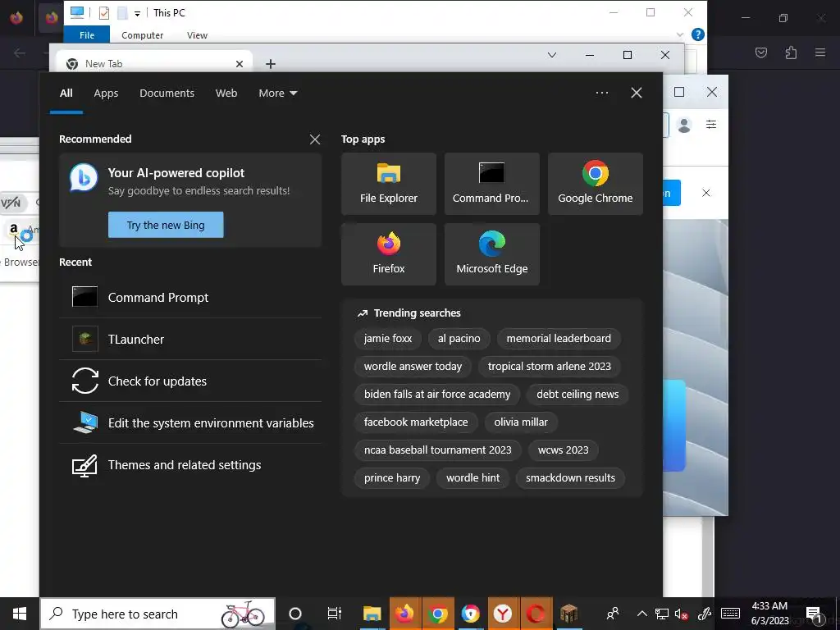Open touch keyboard tray icon
840x630 pixels.
pos(730,614)
